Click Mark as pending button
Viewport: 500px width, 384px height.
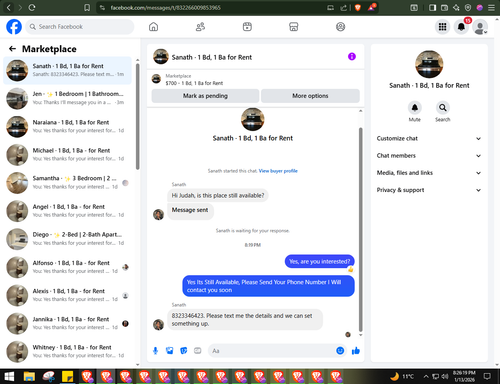205,96
